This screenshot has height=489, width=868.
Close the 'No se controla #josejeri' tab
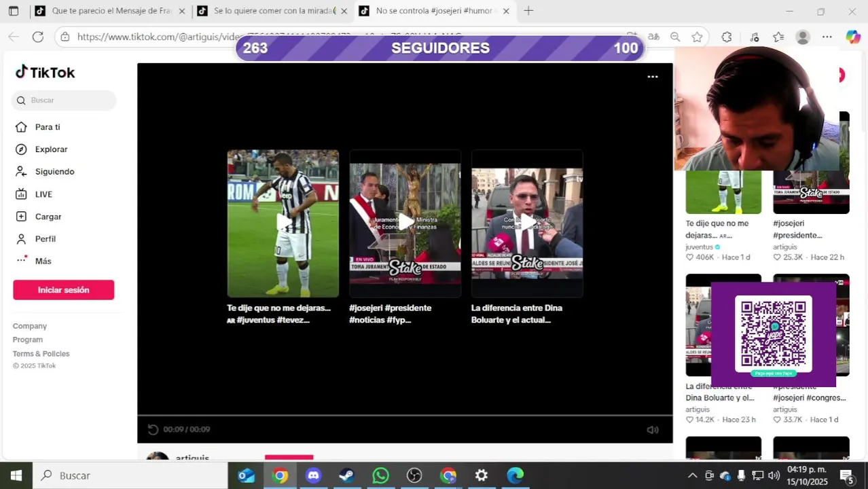506,11
